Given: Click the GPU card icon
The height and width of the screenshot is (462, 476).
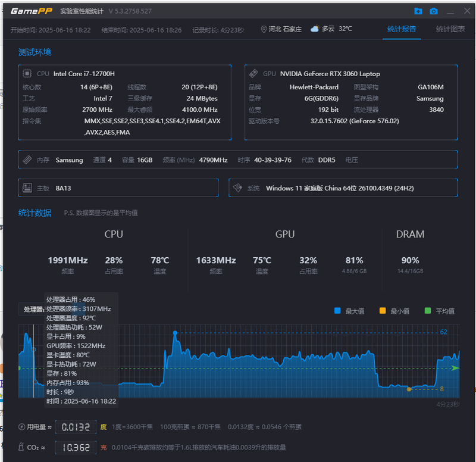Looking at the screenshot, I should click(x=253, y=74).
